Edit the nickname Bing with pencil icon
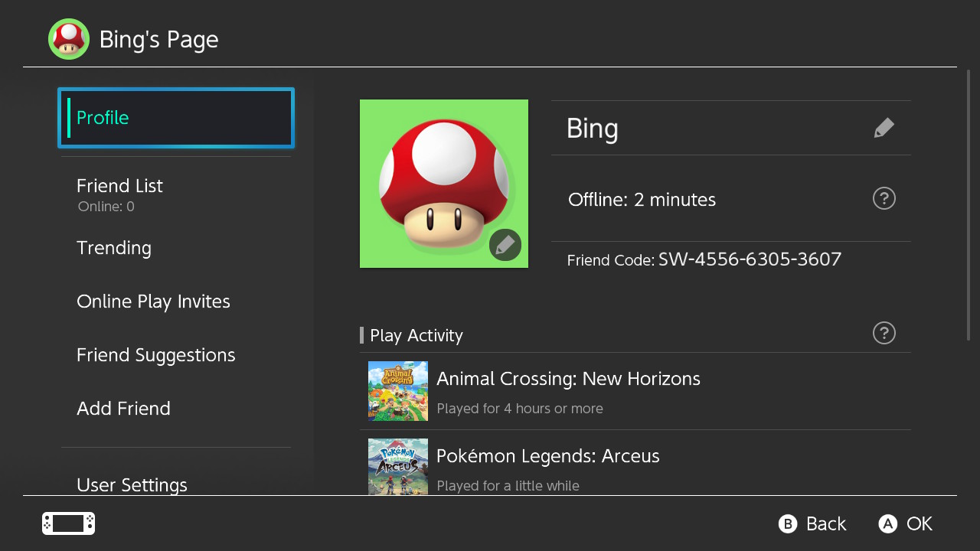This screenshot has width=980, height=551. (884, 128)
